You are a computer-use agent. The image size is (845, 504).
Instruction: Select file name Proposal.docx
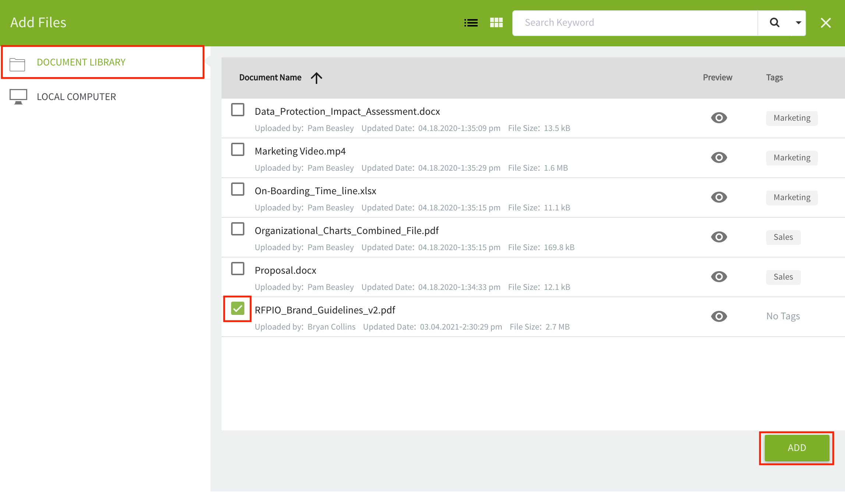285,270
